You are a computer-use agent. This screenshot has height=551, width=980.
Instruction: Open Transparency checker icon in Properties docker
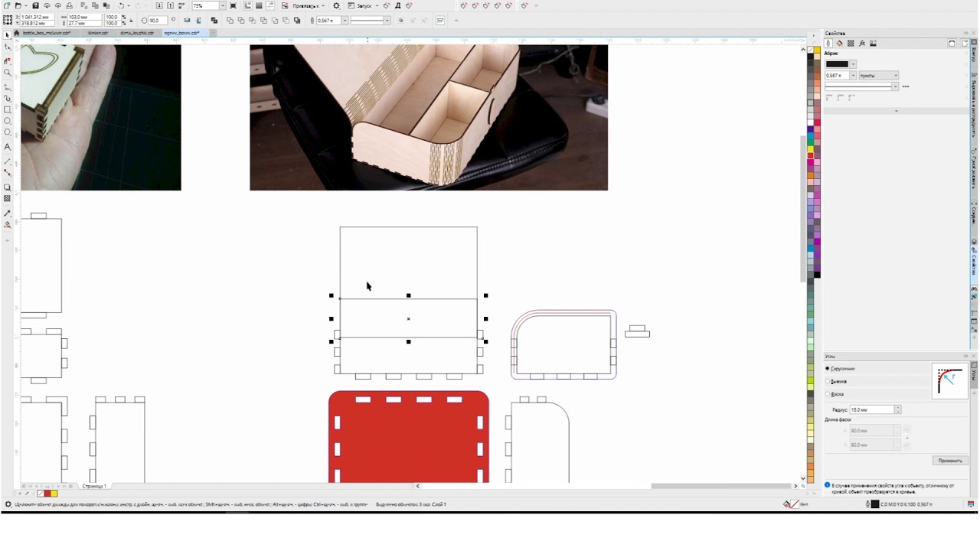[851, 44]
